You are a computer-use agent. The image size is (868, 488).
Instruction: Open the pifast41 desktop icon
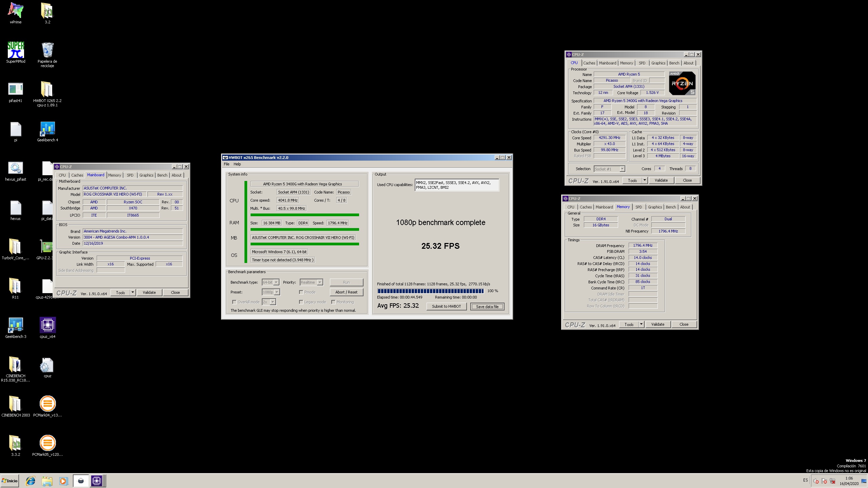(x=16, y=92)
